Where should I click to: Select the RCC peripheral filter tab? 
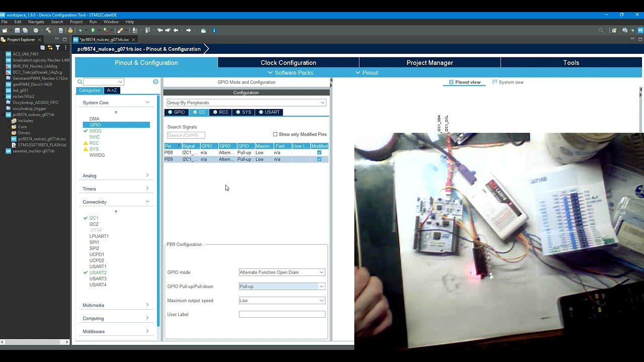(x=221, y=112)
